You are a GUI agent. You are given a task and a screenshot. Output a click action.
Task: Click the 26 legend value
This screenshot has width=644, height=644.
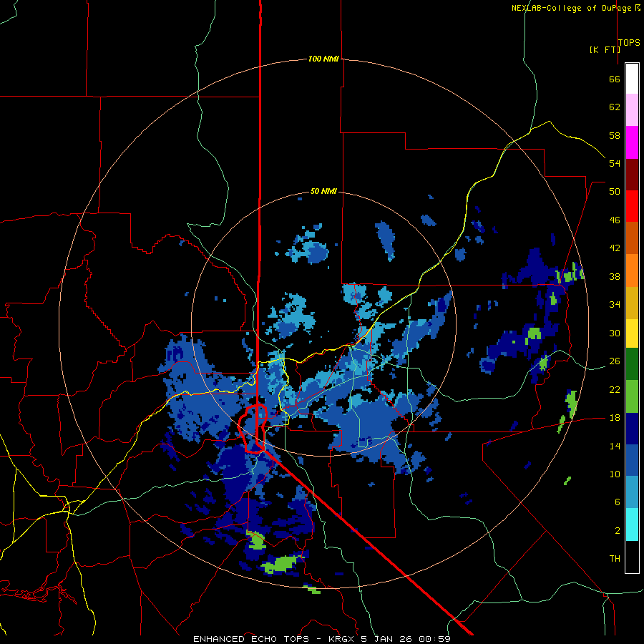[615, 361]
